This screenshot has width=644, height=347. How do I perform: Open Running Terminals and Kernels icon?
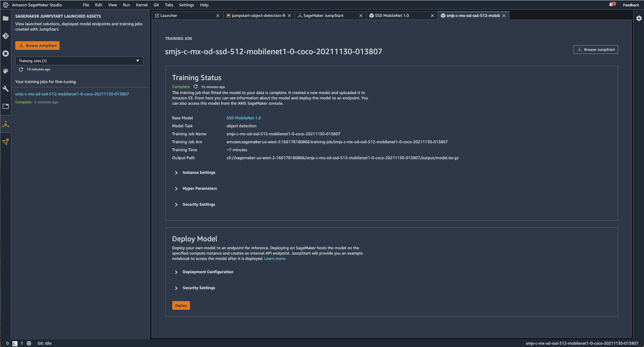6,54
